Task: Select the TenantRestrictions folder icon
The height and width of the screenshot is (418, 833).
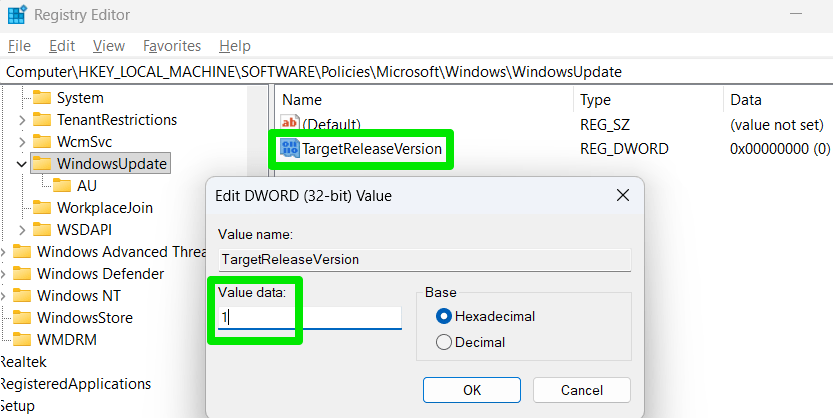Action: click(41, 120)
